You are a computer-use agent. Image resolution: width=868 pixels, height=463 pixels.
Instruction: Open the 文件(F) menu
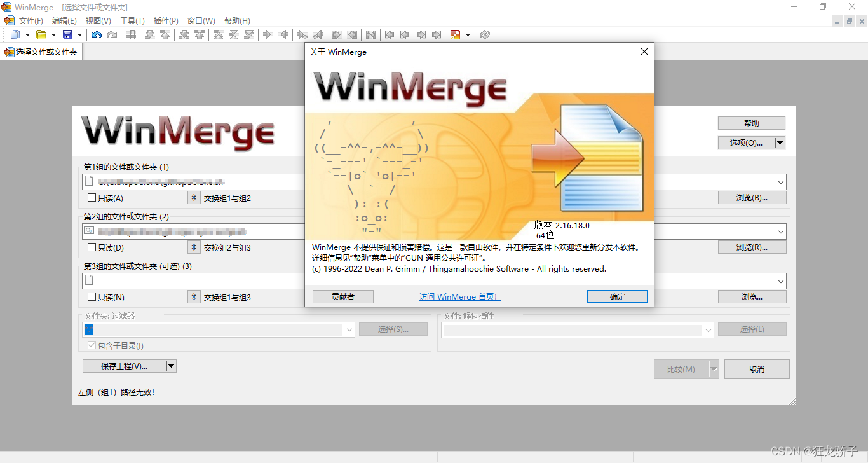click(x=31, y=20)
